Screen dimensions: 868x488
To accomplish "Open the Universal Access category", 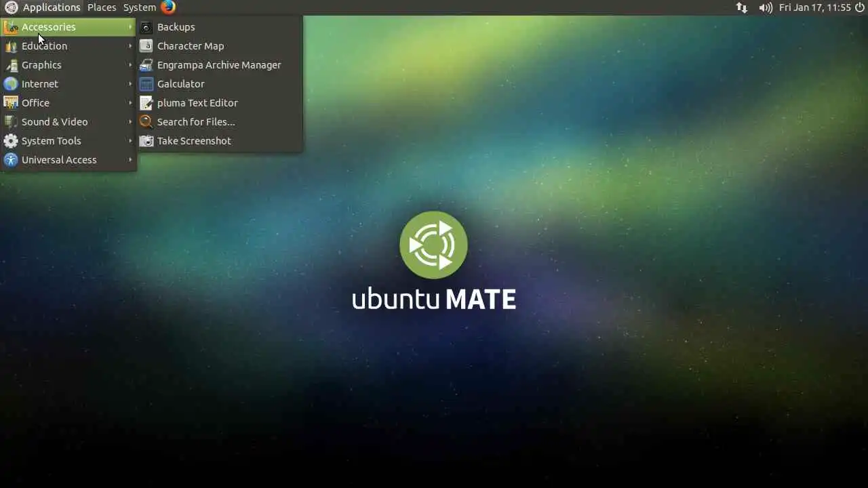I will click(x=68, y=160).
